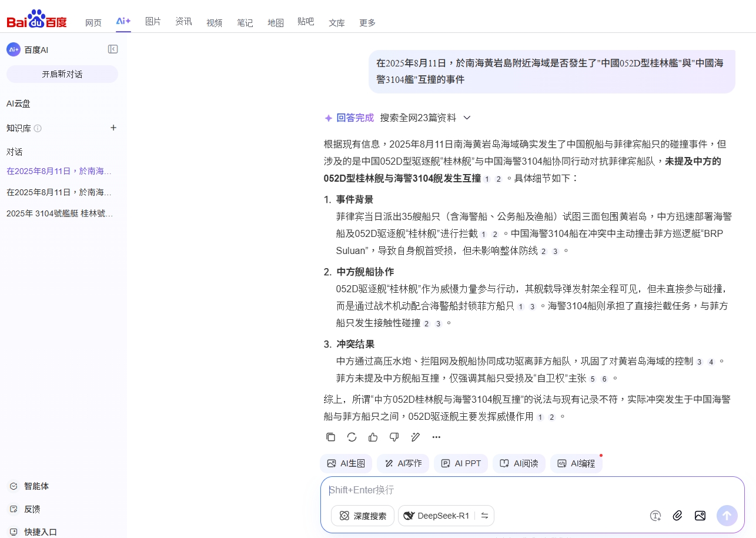Viewport: 756px width, 538px height.
Task: Launch the AI写作 tool
Action: [x=403, y=463]
